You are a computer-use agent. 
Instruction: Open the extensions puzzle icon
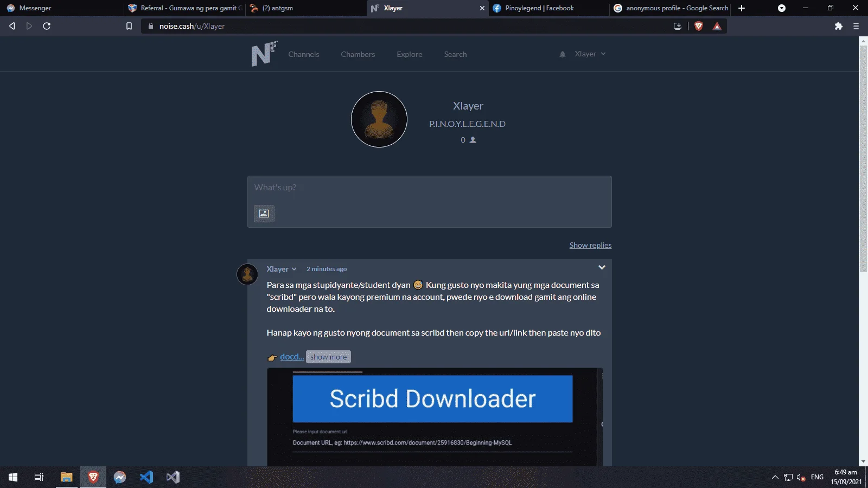839,26
